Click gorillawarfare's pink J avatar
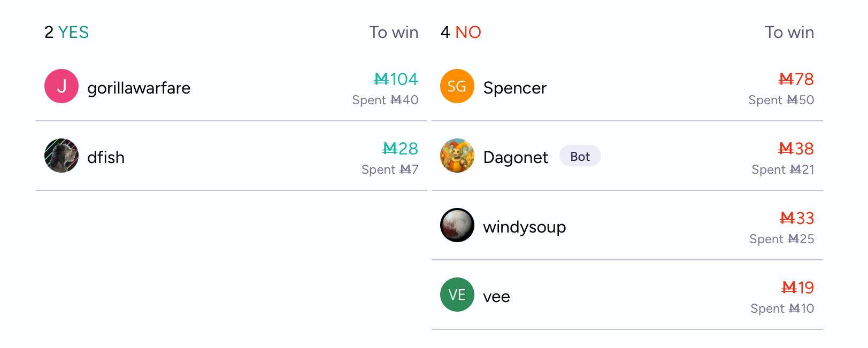 click(62, 86)
